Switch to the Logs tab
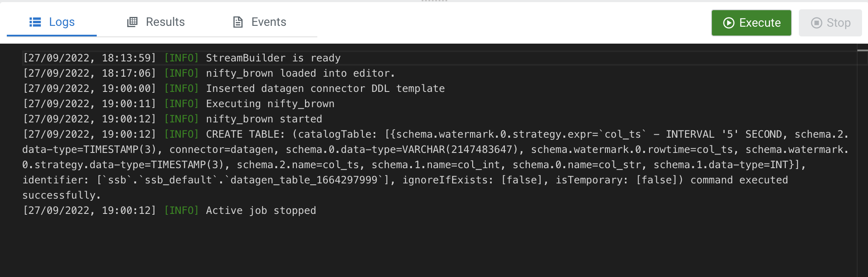868x277 pixels. (x=52, y=22)
